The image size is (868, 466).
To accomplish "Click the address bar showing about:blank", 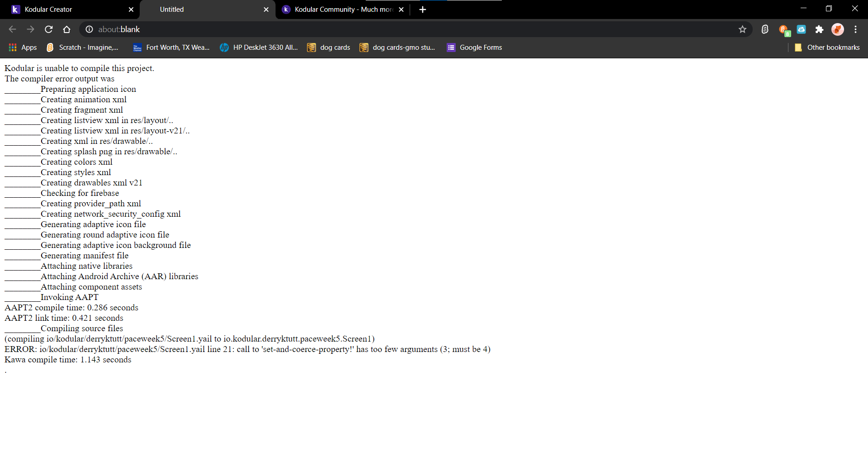I will [407, 29].
